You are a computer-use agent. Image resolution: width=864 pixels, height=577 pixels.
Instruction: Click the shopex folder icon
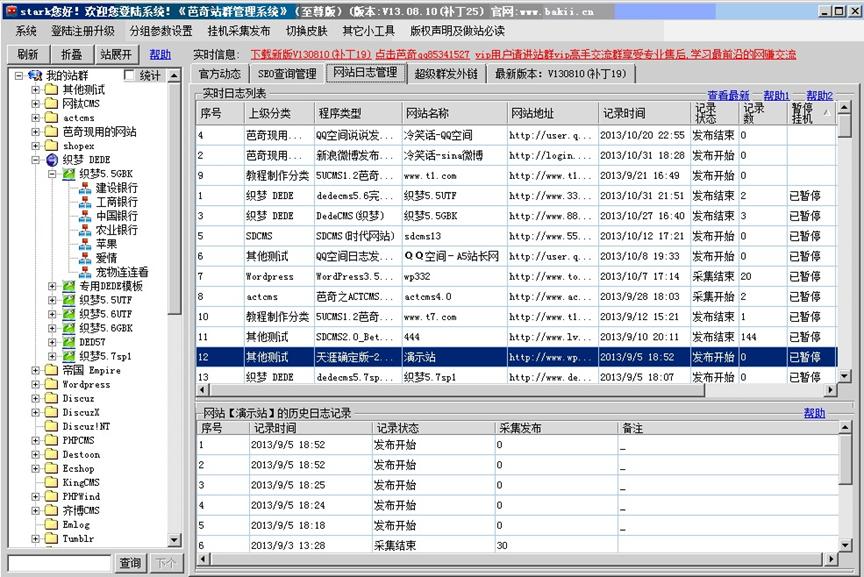[x=51, y=146]
